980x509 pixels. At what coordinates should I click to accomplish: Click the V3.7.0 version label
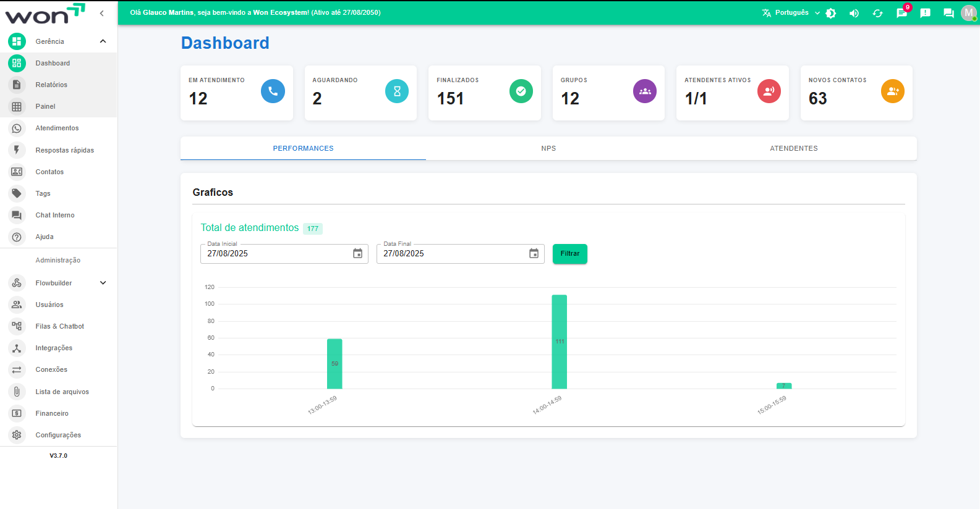tap(59, 456)
